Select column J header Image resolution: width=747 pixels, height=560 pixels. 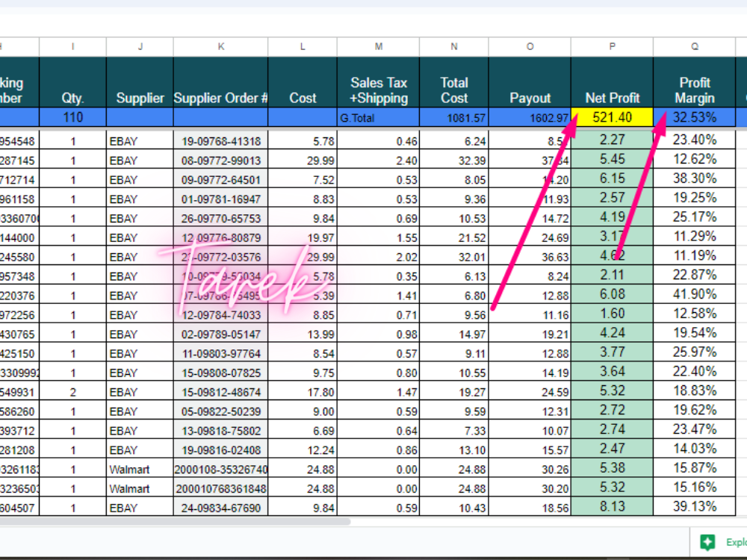click(x=140, y=46)
